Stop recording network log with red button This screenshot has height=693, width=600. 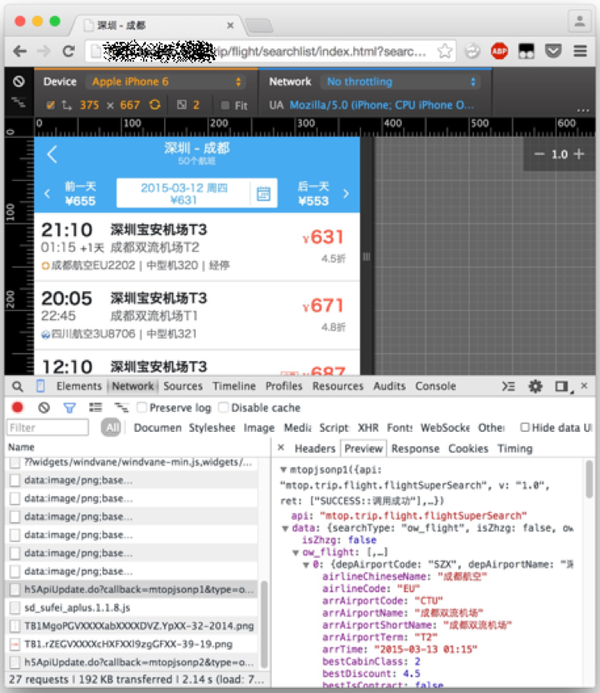click(17, 407)
